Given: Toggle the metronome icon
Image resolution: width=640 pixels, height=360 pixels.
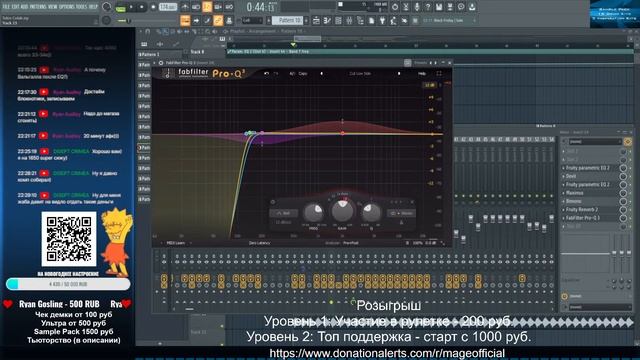Looking at the screenshot, I should click(x=185, y=7).
